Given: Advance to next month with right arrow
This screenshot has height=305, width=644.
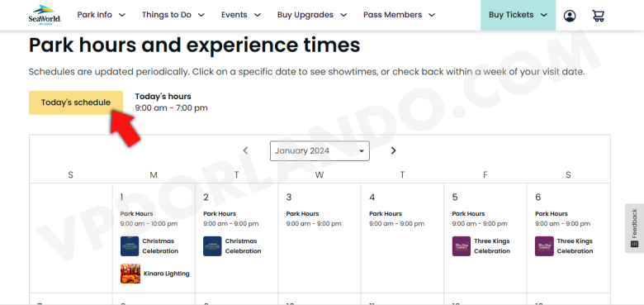Looking at the screenshot, I should click(393, 150).
